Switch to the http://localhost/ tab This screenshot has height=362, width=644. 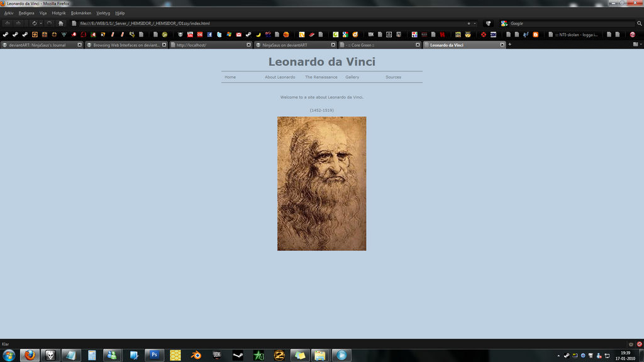pyautogui.click(x=211, y=45)
